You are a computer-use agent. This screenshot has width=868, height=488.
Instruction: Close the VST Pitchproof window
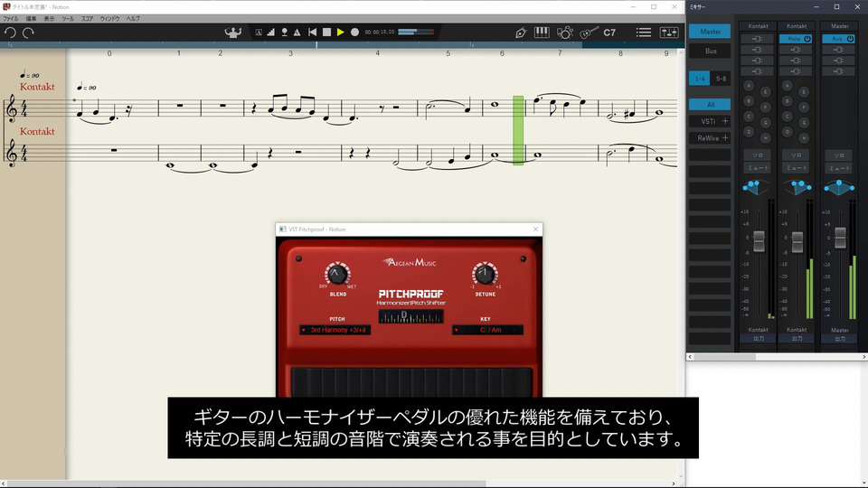click(535, 229)
